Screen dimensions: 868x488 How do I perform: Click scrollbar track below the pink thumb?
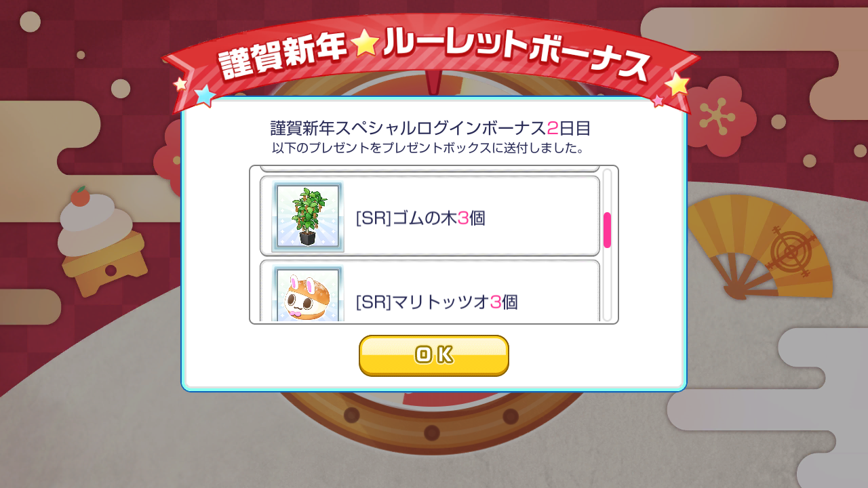(607, 284)
